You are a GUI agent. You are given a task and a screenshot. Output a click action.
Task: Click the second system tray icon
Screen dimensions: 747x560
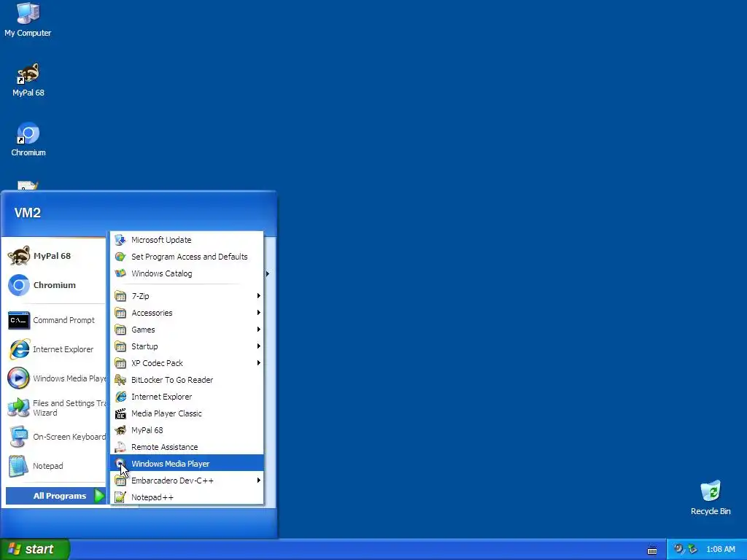tap(693, 549)
